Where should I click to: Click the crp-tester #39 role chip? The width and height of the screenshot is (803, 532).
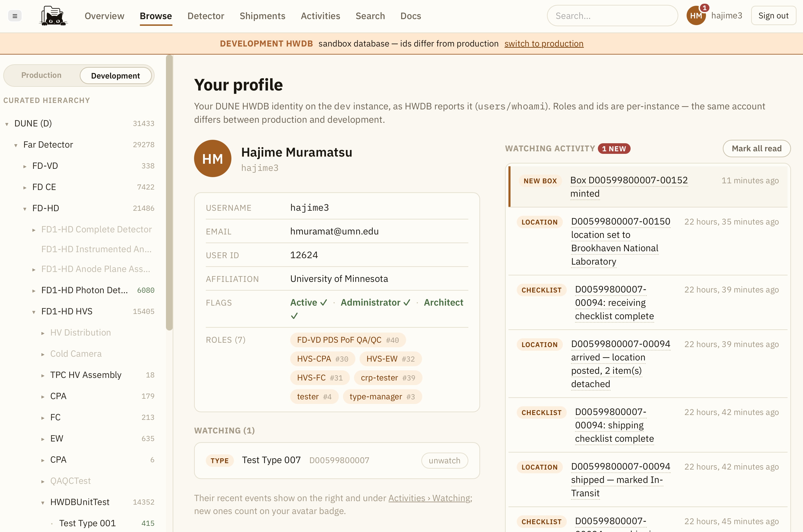(388, 378)
